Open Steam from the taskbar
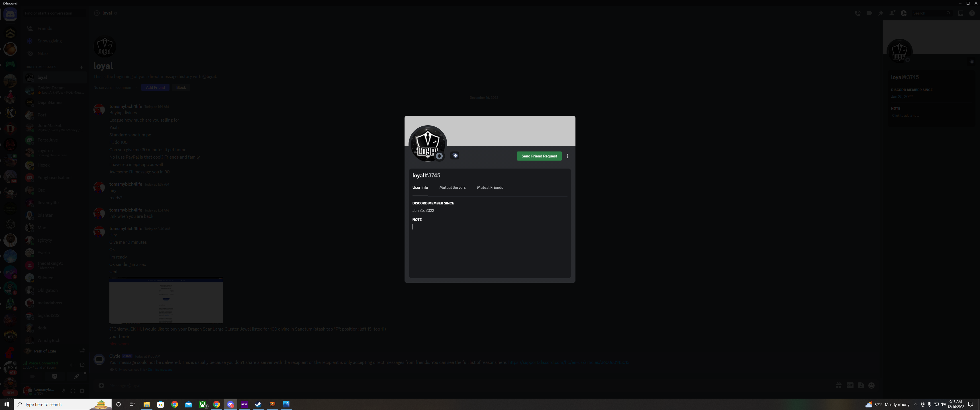This screenshot has width=980, height=410. click(258, 404)
